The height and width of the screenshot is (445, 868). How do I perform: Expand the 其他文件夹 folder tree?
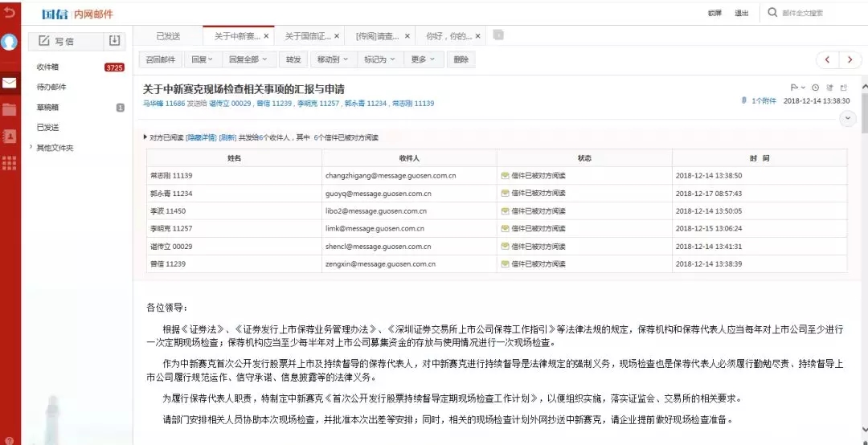tap(31, 148)
